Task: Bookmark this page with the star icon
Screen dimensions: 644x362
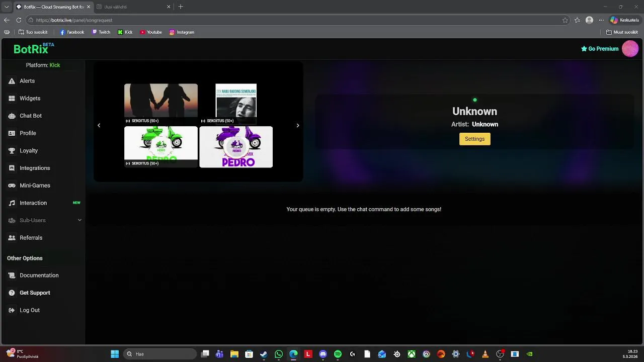Action: tap(565, 20)
